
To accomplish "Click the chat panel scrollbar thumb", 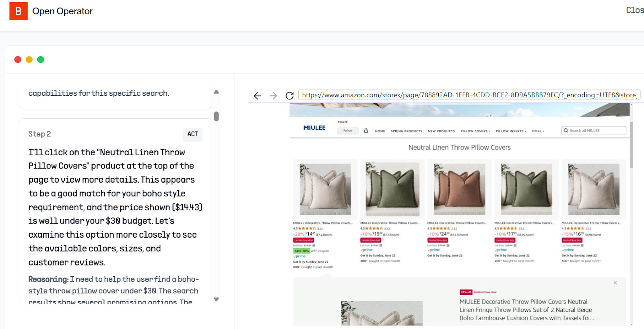I will pyautogui.click(x=216, y=117).
